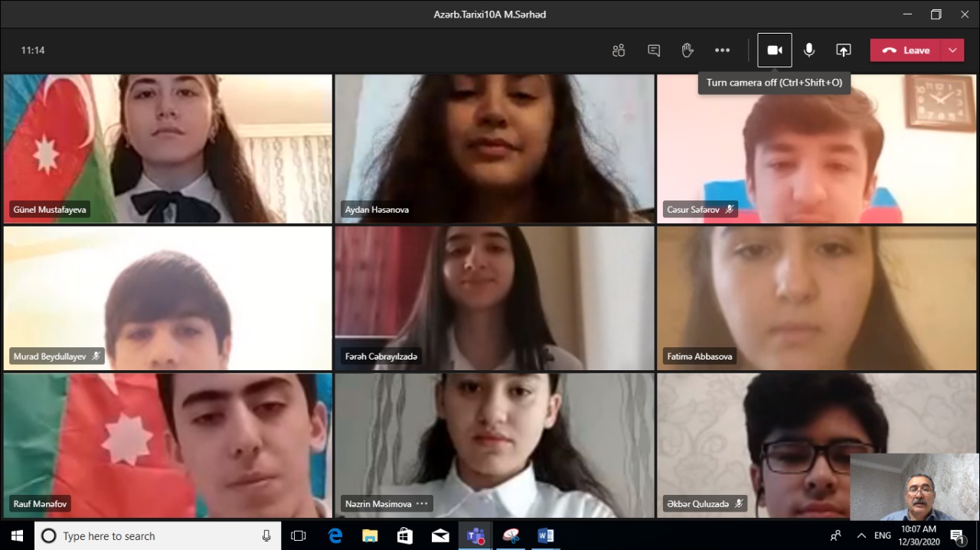Expand the Leave options dropdown arrow
Viewport: 980px width, 550px height.
(x=952, y=50)
